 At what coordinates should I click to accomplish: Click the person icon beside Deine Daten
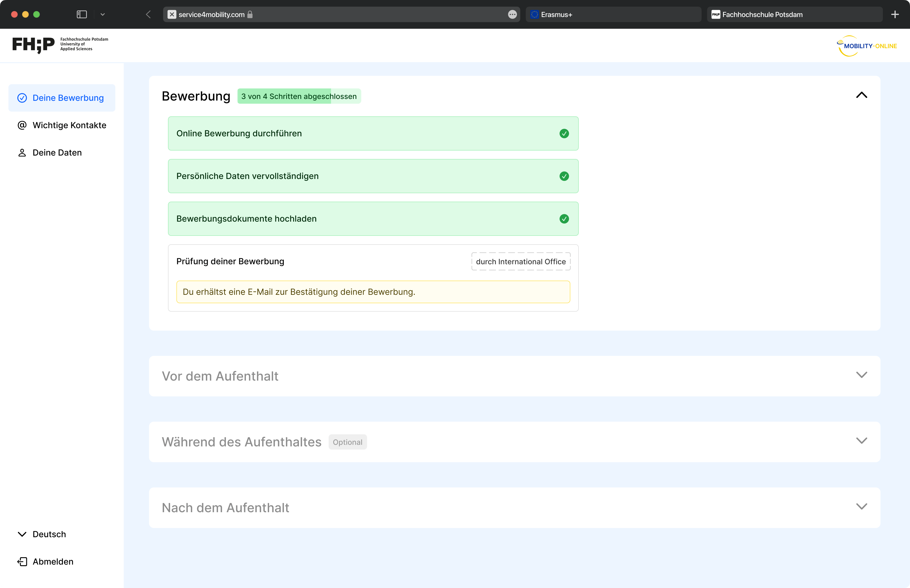click(x=22, y=153)
